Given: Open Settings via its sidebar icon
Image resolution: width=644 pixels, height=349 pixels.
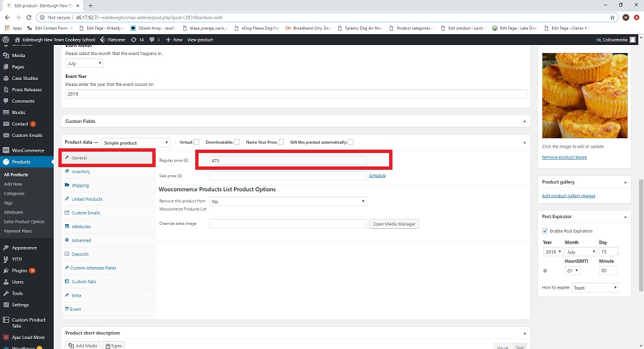Looking at the screenshot, I should 6,305.
